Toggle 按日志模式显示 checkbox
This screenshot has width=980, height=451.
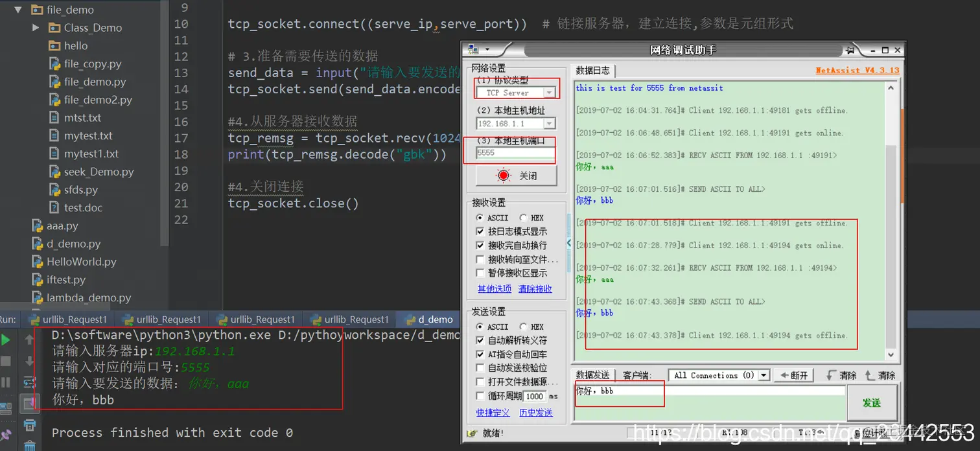click(x=480, y=231)
